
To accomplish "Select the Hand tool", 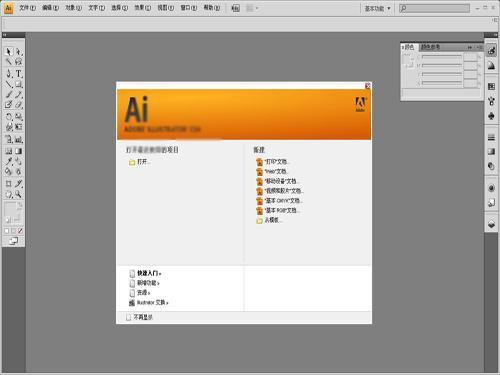I will pos(9,194).
